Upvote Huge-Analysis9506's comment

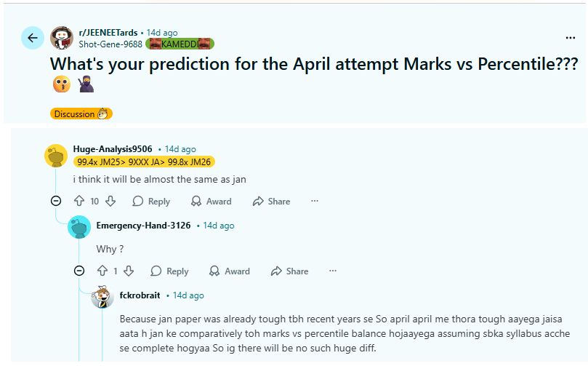79,202
